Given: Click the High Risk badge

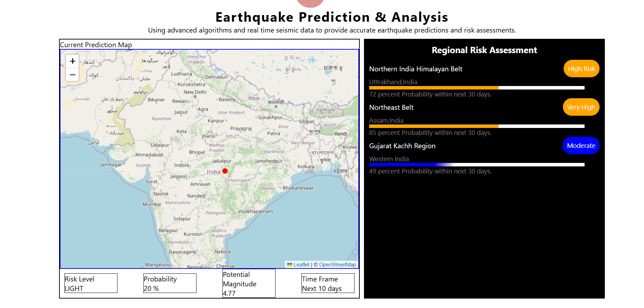Looking at the screenshot, I should click(x=581, y=69).
